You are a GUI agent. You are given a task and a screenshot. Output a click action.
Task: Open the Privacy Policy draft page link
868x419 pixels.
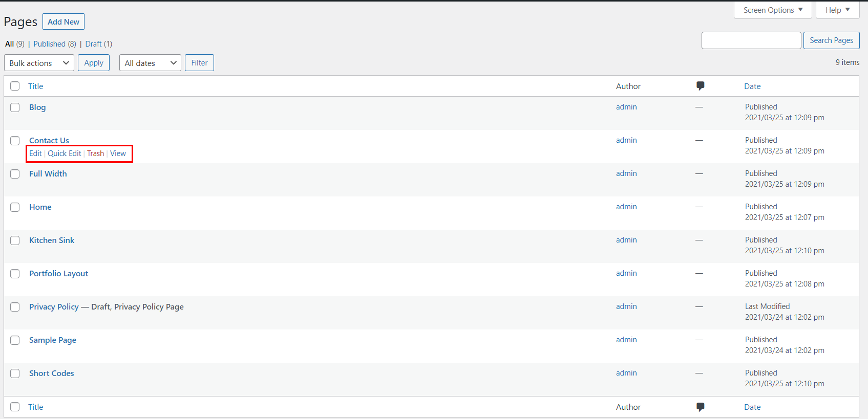tap(54, 307)
